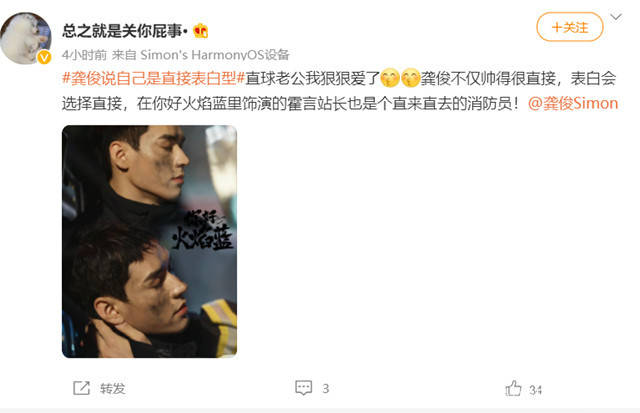Open the poster's profile avatar

click(x=25, y=38)
